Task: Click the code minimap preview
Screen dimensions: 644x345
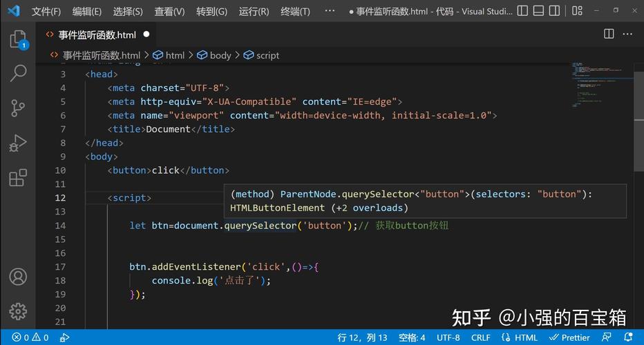Action: coord(601,86)
